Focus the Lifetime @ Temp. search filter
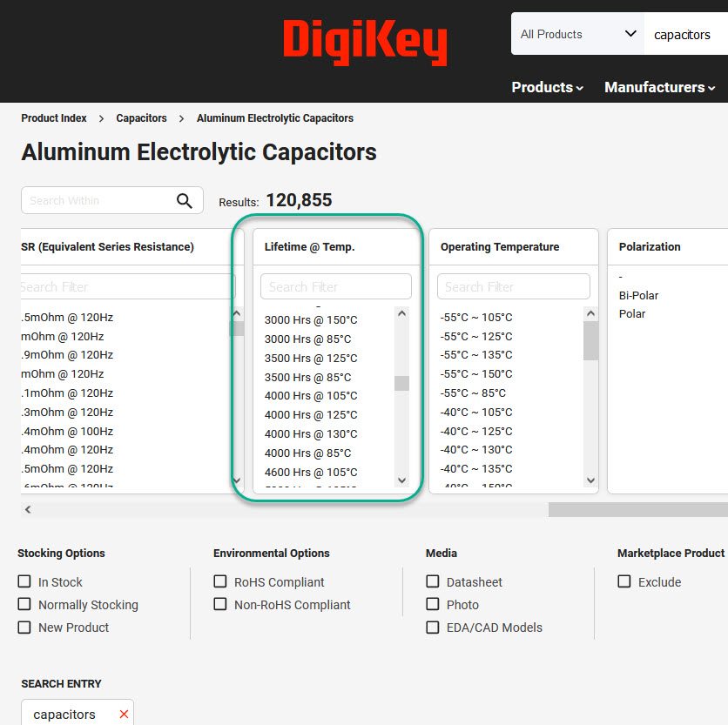Screen dimensions: 728x725 click(x=336, y=286)
